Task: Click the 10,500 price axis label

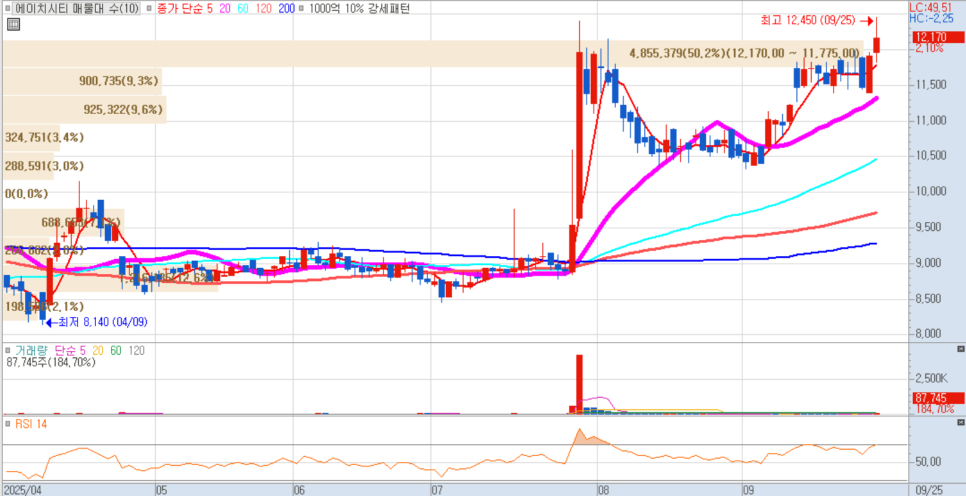Action: 930,155
